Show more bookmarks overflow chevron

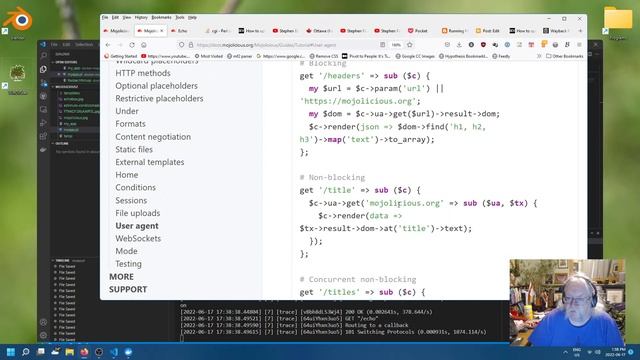(x=539, y=56)
